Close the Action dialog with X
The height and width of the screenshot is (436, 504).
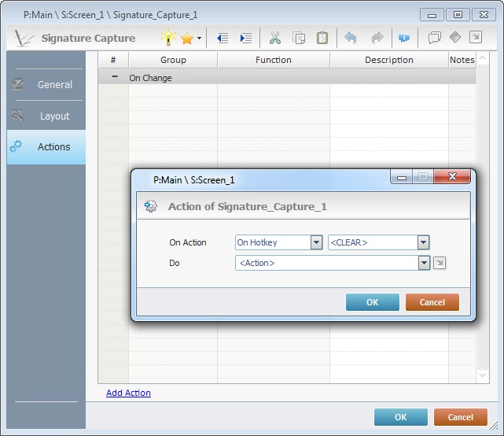pyautogui.click(x=452, y=176)
